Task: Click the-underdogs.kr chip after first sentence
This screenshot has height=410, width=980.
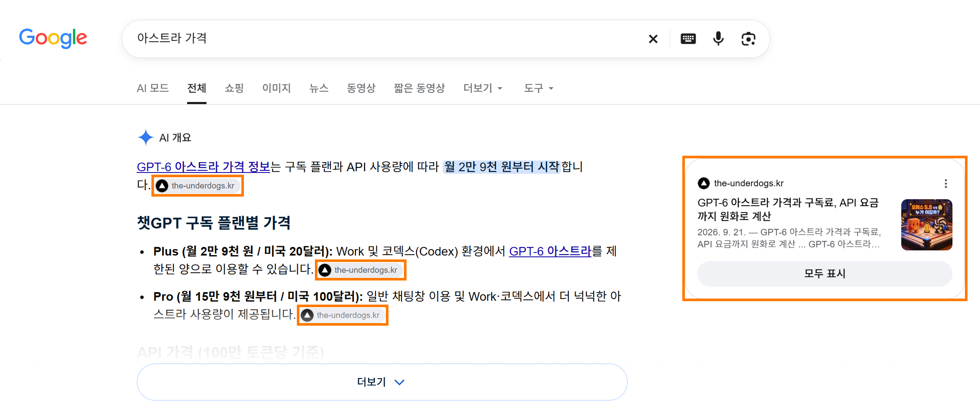Action: (x=197, y=186)
